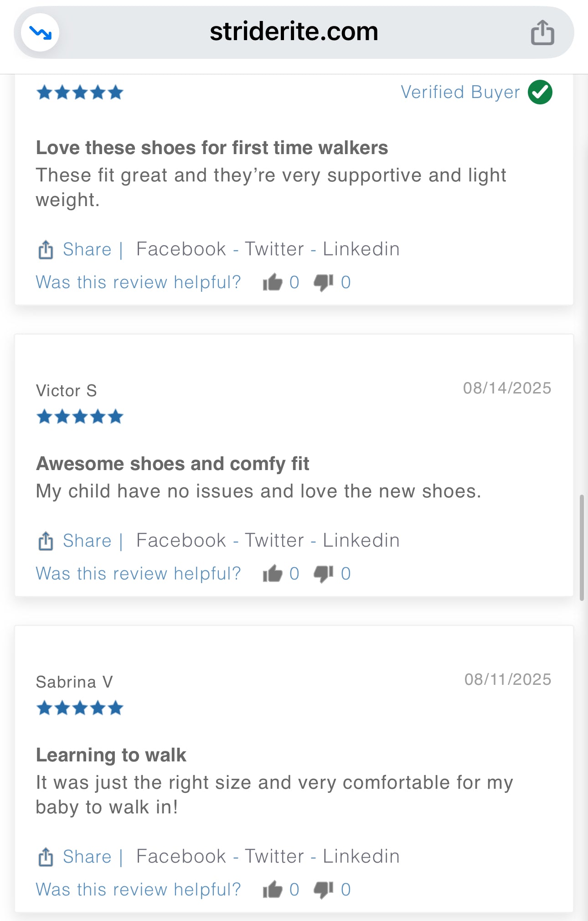Click Victor S's five-star rating
588x921 pixels.
(80, 417)
